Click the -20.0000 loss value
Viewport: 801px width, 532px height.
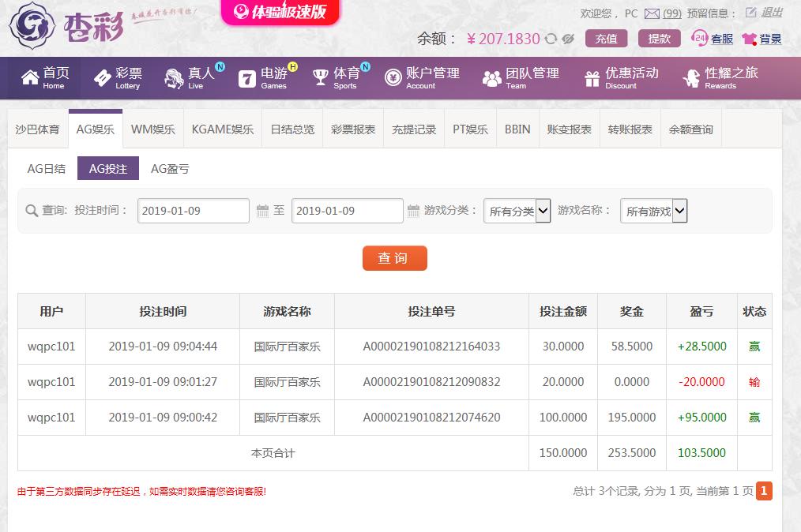tap(702, 382)
